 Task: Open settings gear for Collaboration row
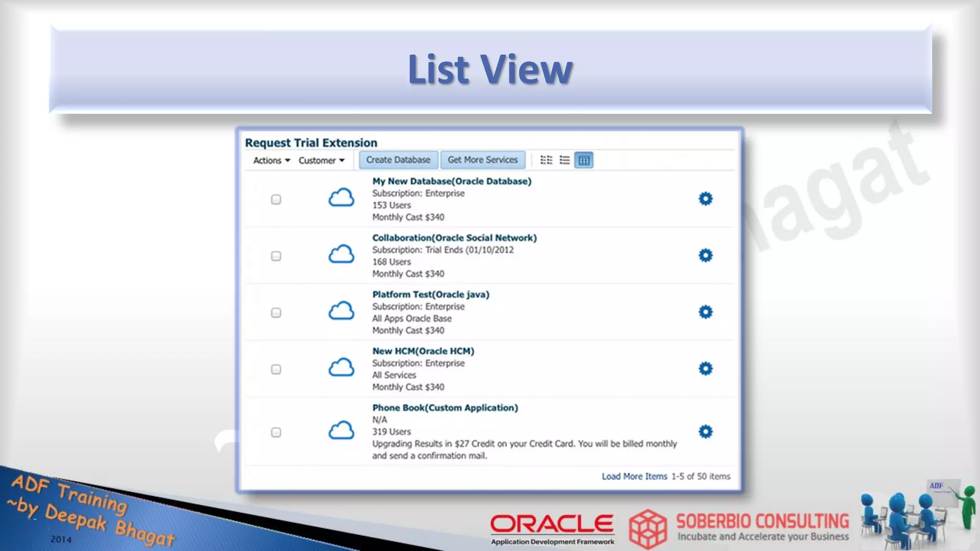705,255
